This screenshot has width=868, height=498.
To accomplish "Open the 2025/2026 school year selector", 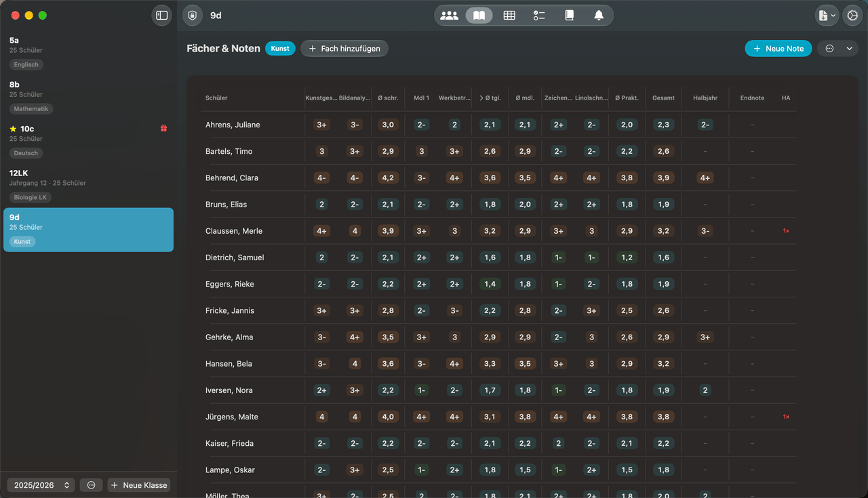I will (x=41, y=485).
